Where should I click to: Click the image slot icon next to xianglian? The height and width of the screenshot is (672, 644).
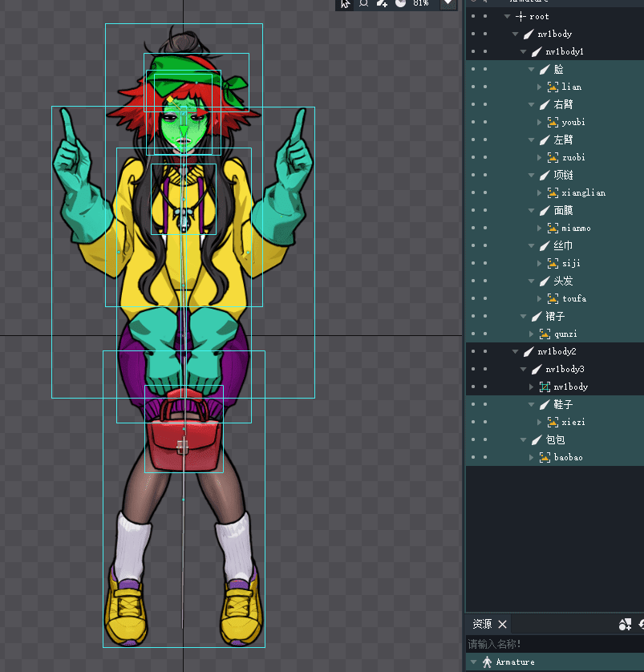553,192
